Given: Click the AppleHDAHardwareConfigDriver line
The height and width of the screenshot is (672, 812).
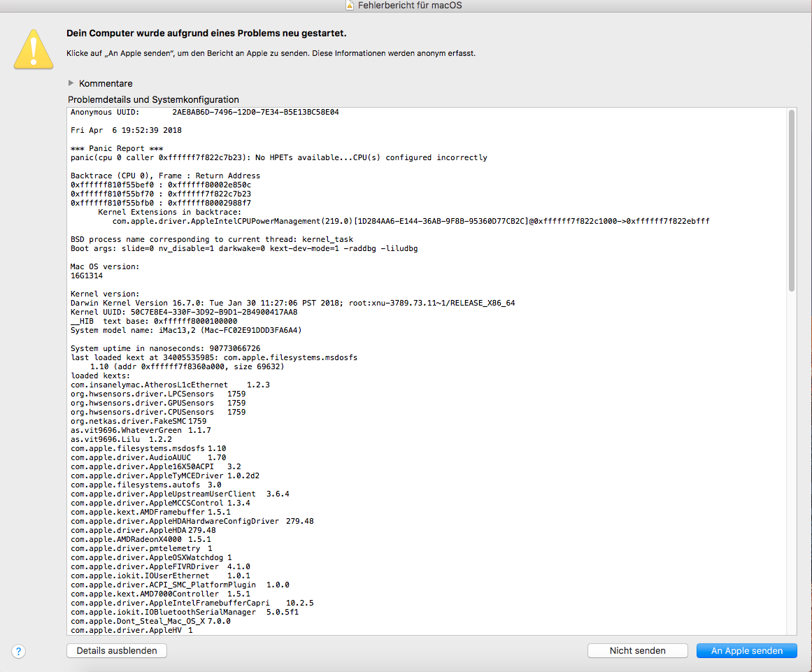Looking at the screenshot, I should 192,522.
